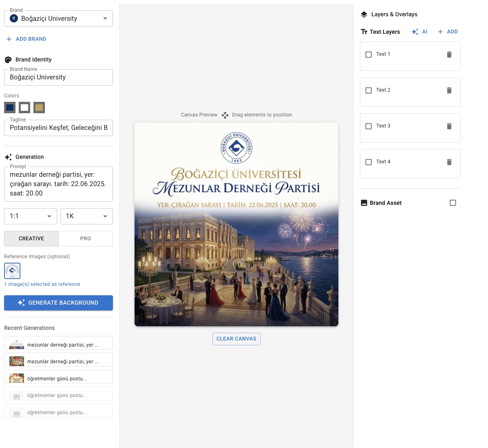This screenshot has height=448, width=488.
Task: Enable the Text 2 layer checkbox
Action: [x=369, y=90]
